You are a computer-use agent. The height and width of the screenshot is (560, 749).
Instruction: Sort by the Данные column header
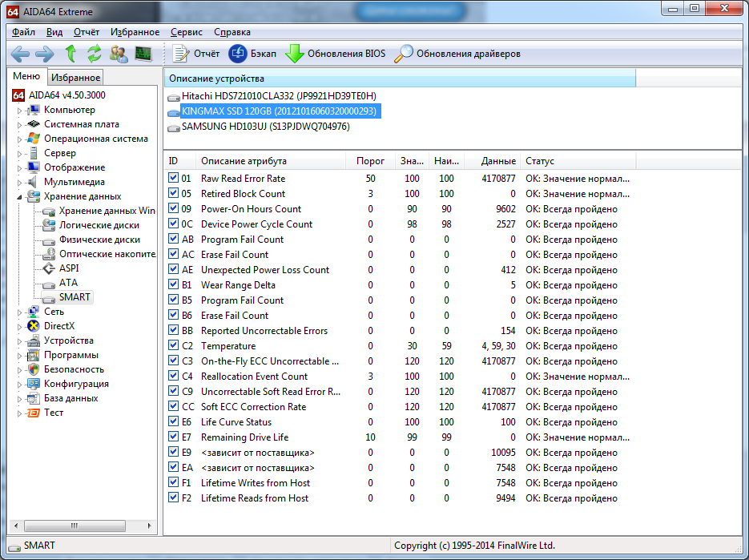pos(493,161)
